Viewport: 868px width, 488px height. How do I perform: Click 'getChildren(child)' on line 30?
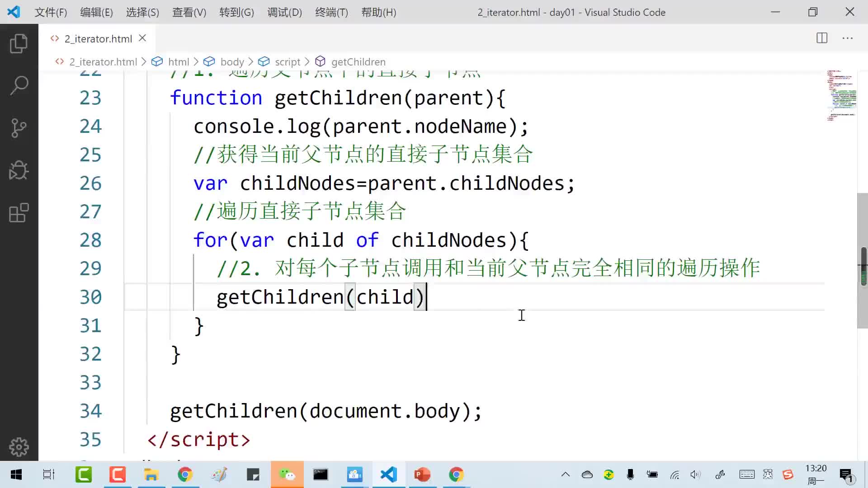321,297
